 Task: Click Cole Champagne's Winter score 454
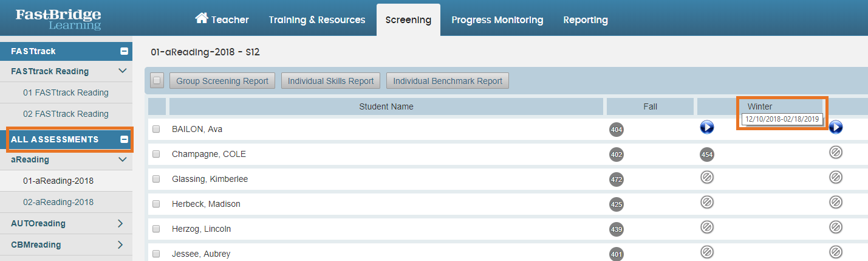706,155
